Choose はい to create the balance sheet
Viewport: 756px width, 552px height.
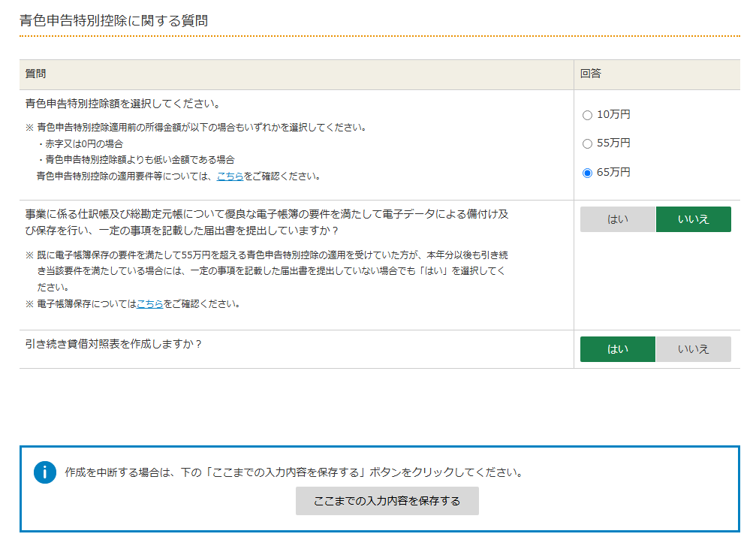618,349
